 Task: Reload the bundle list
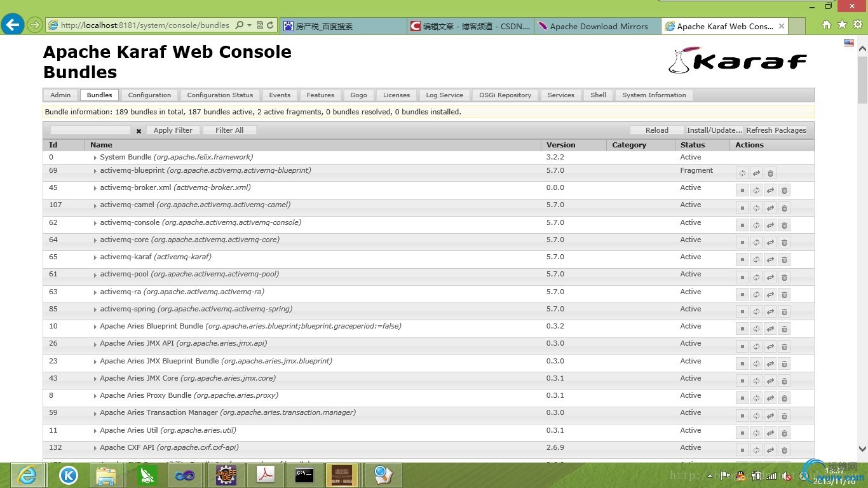(657, 130)
